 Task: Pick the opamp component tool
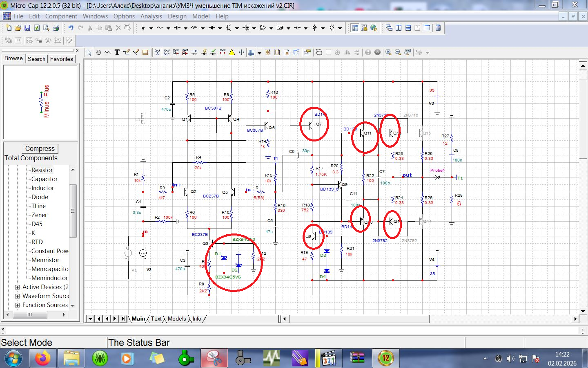click(263, 28)
